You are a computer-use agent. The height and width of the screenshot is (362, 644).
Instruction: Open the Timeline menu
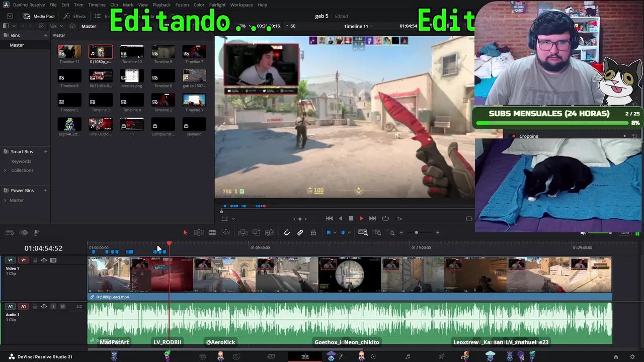click(x=97, y=5)
